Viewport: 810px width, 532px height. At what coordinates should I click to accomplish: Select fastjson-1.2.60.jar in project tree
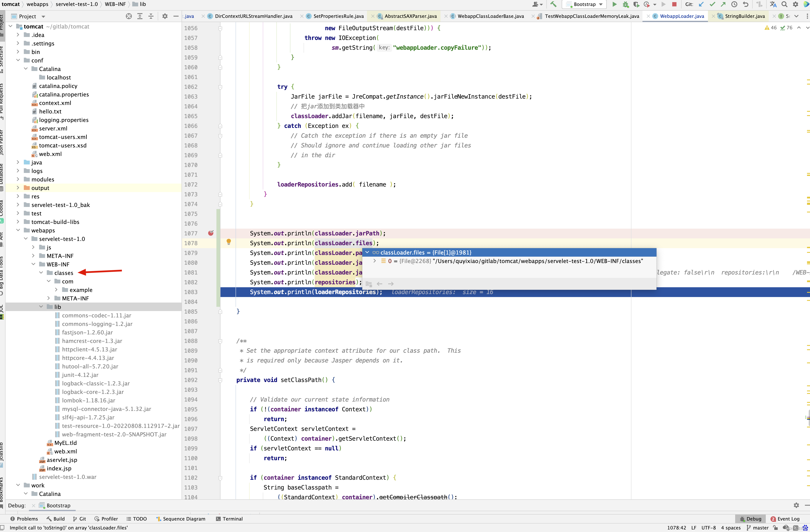pos(87,332)
